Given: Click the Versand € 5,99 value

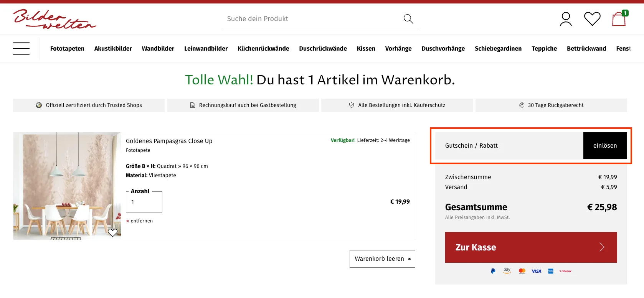Looking at the screenshot, I should coord(609,187).
